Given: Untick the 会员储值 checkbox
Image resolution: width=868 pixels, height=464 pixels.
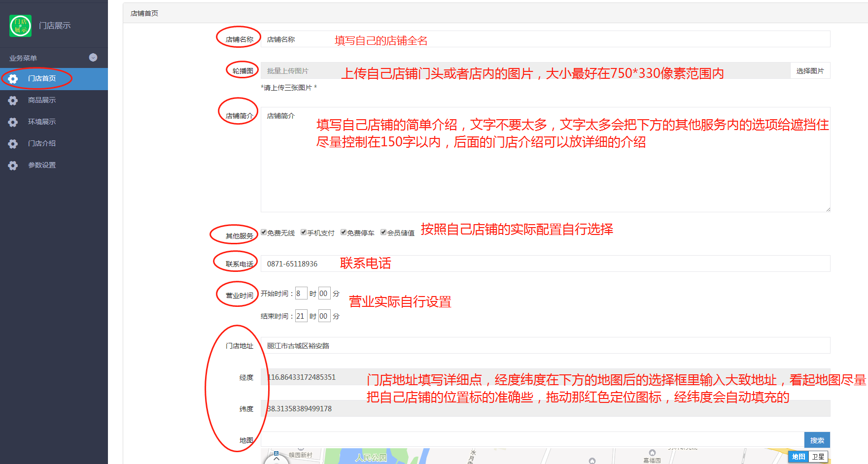Looking at the screenshot, I should pyautogui.click(x=383, y=232).
